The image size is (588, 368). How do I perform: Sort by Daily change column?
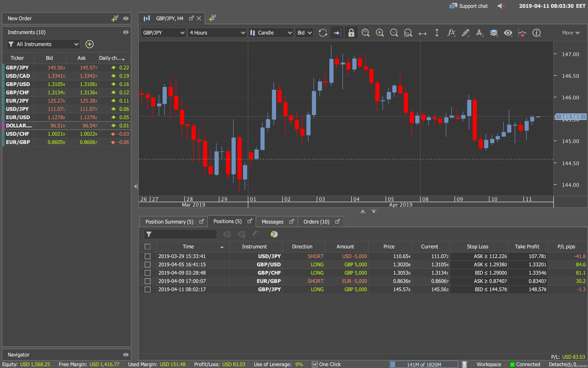tap(114, 58)
